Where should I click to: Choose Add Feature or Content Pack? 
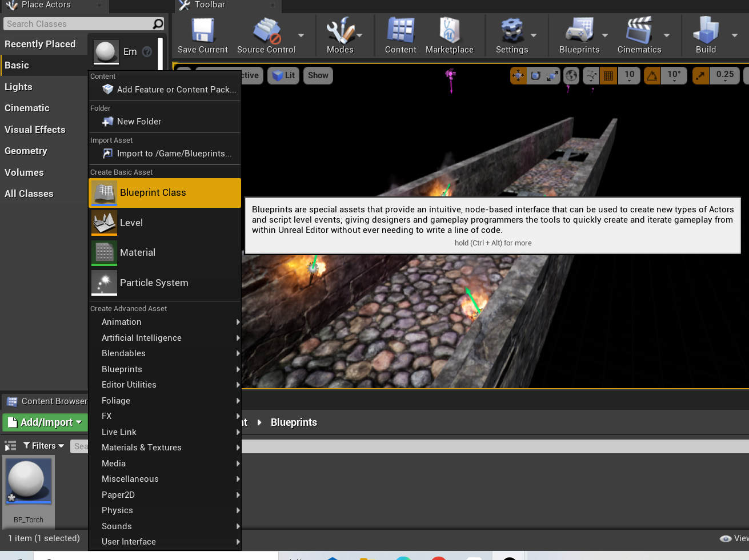coord(165,90)
